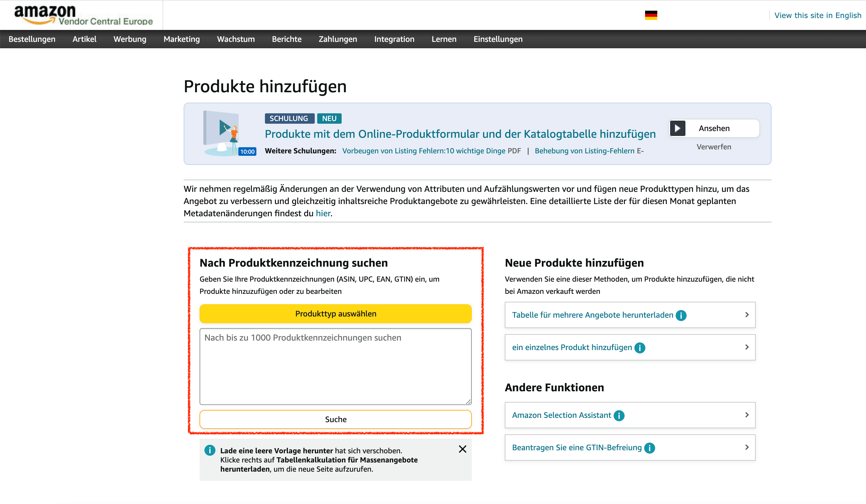The image size is (866, 504).
Task: Click info icon next to Tabelle für mehrere Angebote
Action: (x=681, y=316)
